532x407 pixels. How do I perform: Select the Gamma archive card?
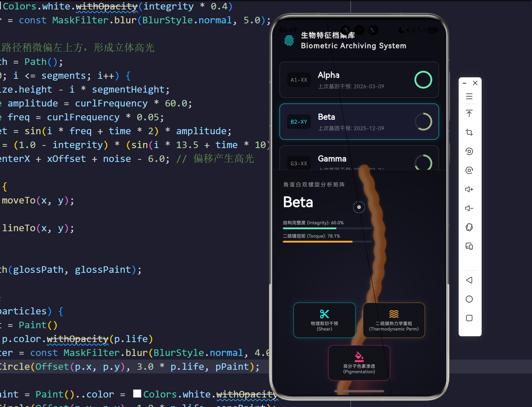pos(359,158)
